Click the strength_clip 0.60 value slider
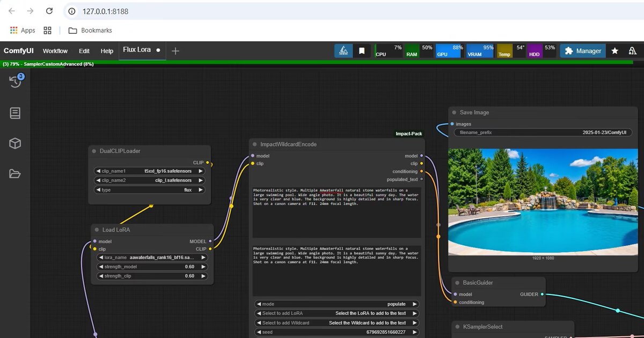This screenshot has width=644, height=338. tap(152, 276)
